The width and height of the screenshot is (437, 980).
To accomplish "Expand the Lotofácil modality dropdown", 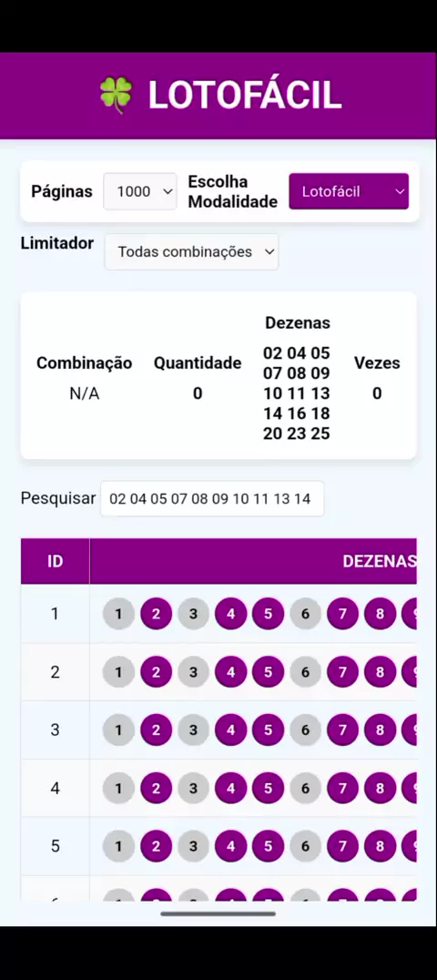I will tap(349, 191).
